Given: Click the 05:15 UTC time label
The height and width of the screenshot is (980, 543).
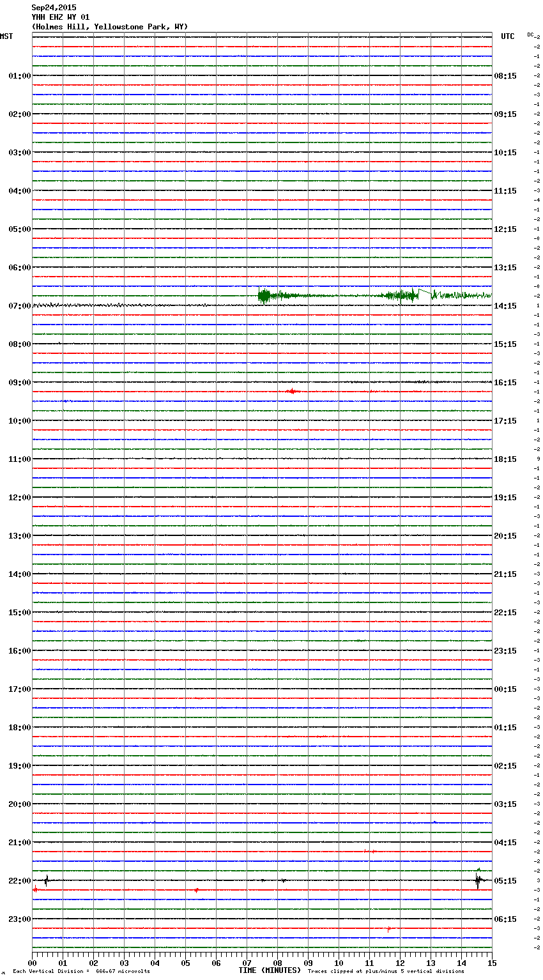Looking at the screenshot, I should 505,881.
